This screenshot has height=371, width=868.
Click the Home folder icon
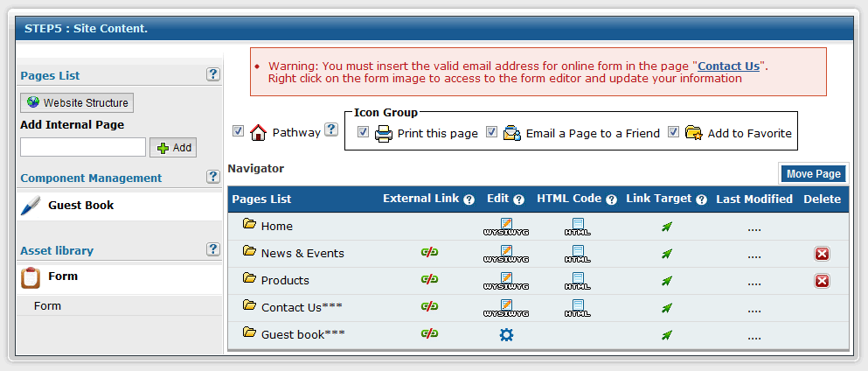[x=250, y=224]
